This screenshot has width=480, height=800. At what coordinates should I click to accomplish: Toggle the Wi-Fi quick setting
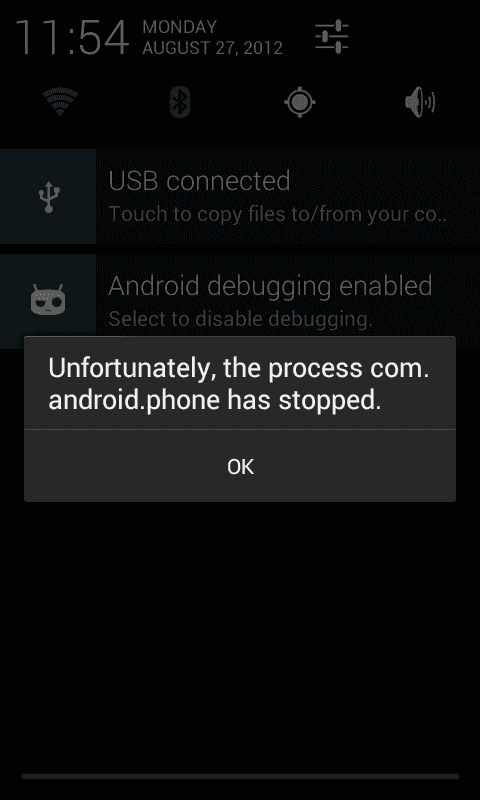(x=60, y=102)
